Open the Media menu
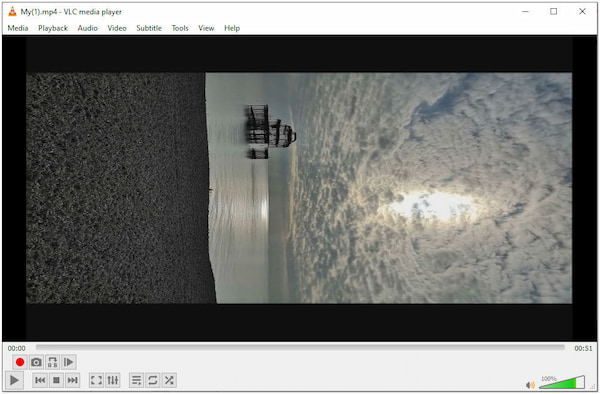The height and width of the screenshot is (394, 600). [18, 28]
